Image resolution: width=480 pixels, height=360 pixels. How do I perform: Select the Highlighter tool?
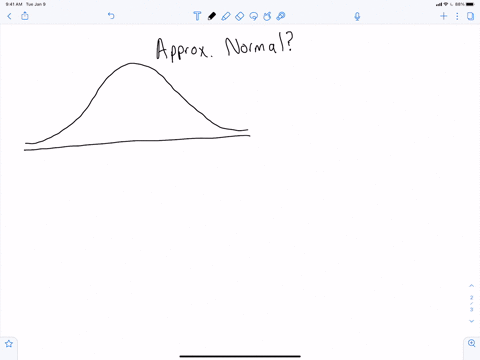226,16
